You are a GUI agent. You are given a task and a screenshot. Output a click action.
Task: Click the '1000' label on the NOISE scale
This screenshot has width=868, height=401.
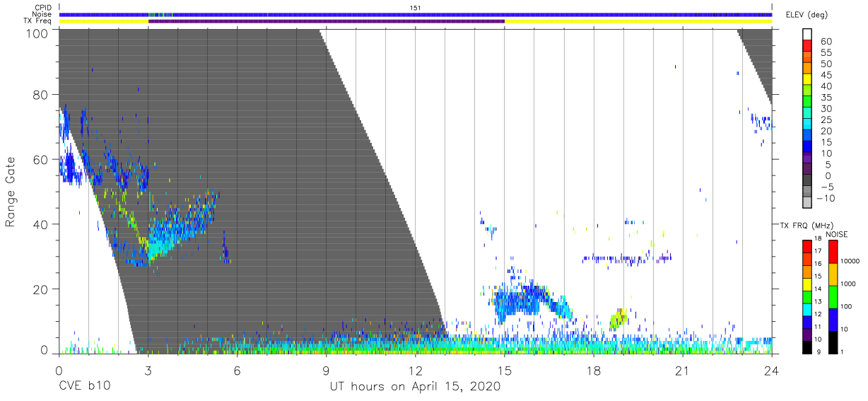coord(848,284)
